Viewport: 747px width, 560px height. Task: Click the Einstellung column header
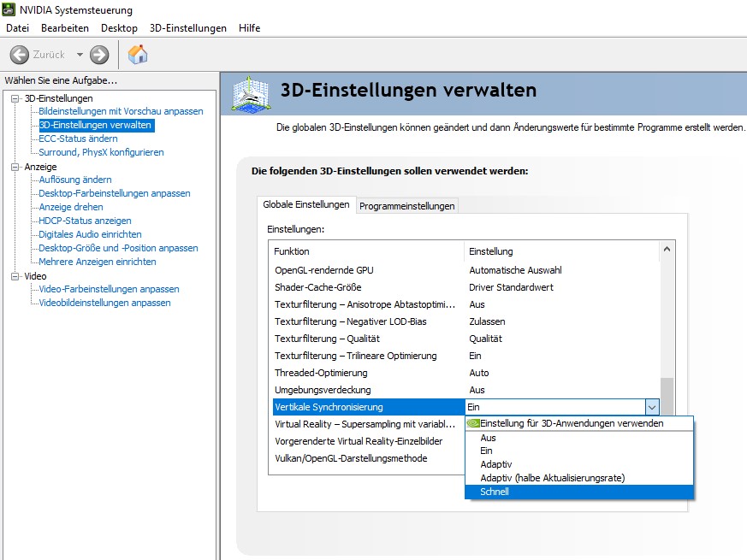click(x=562, y=251)
